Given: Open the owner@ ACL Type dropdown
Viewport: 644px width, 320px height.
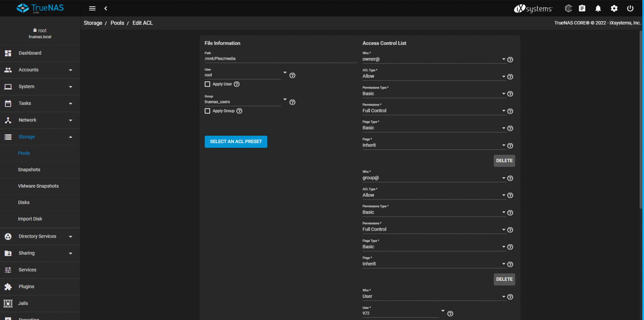Looking at the screenshot, I should pyautogui.click(x=434, y=76).
